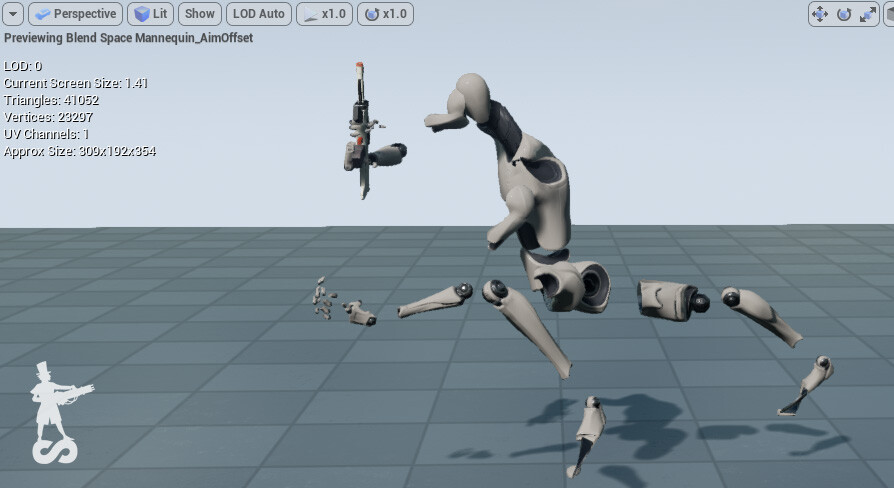
Task: Click the blue cube icon on Lit button
Action: click(142, 14)
